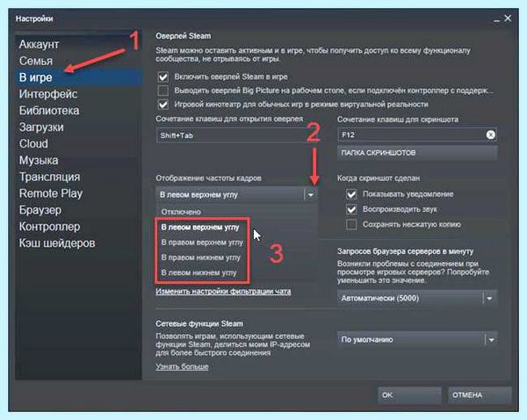This screenshot has height=420, width=527.
Task: Toggle 'Показывать уведомление' checkbox
Action: coord(351,194)
